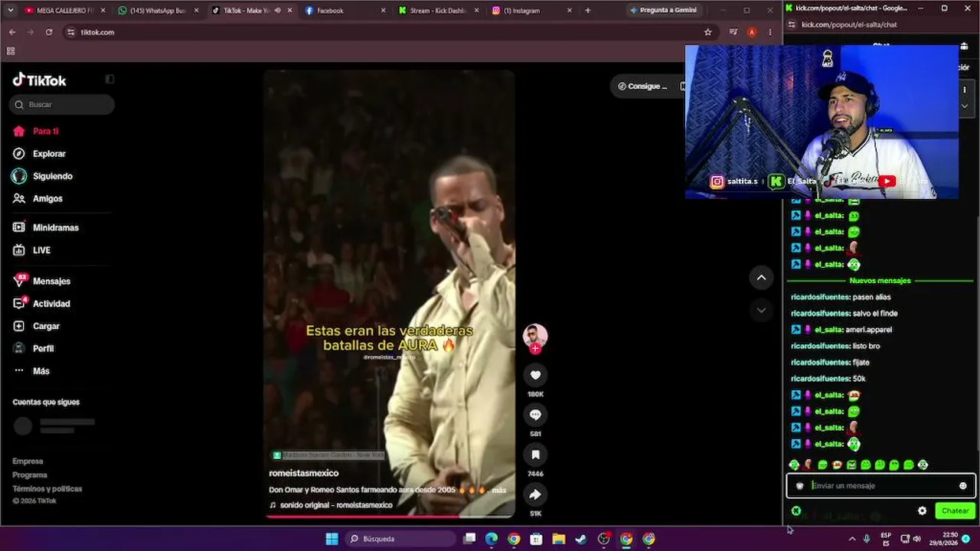Screen dimensions: 980x551
Task: Click Enviar un mensaje chat field
Action: pyautogui.click(x=882, y=485)
